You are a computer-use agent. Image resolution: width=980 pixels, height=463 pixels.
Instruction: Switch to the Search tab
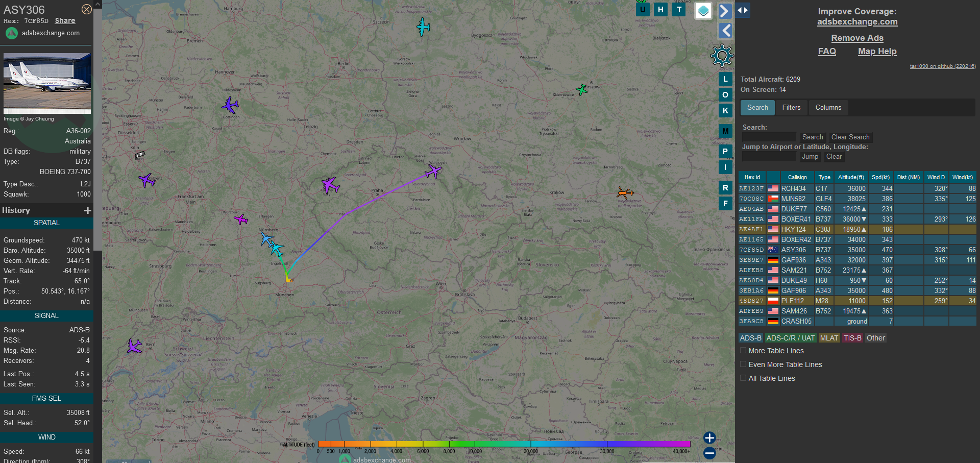coord(757,108)
